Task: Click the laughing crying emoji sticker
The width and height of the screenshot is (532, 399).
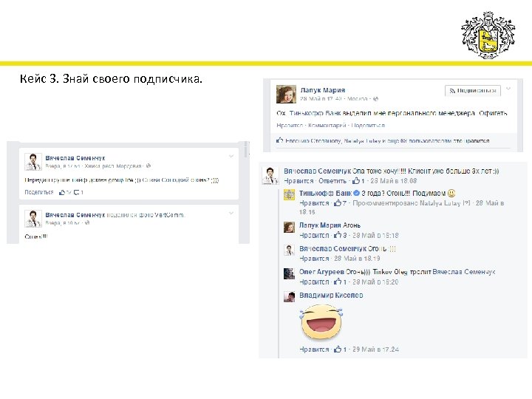Action: coord(321,322)
